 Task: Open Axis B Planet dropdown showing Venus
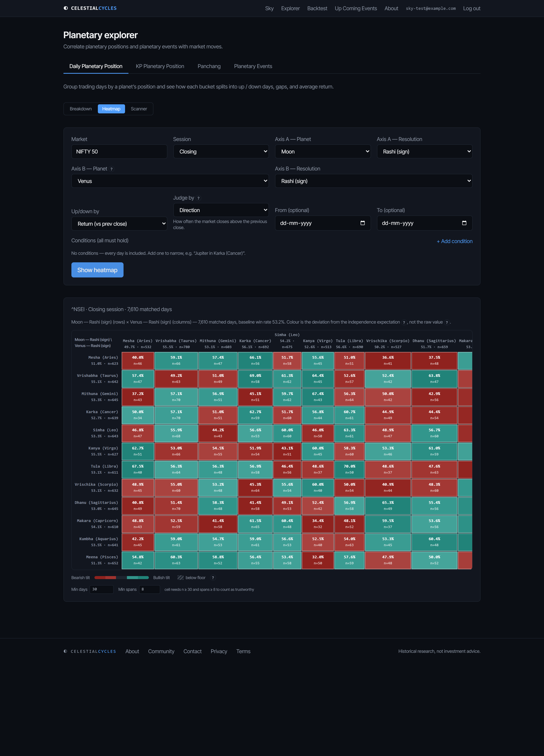[170, 181]
